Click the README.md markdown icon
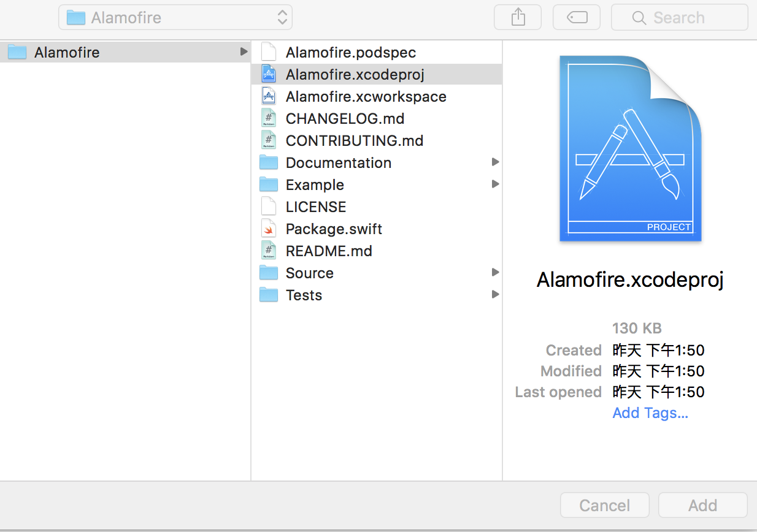Image resolution: width=757 pixels, height=532 pixels. coord(269,251)
